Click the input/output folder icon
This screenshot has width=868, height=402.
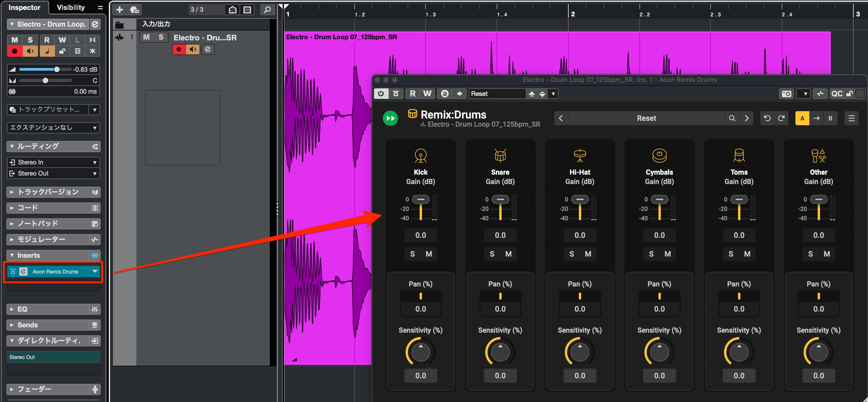pyautogui.click(x=119, y=25)
